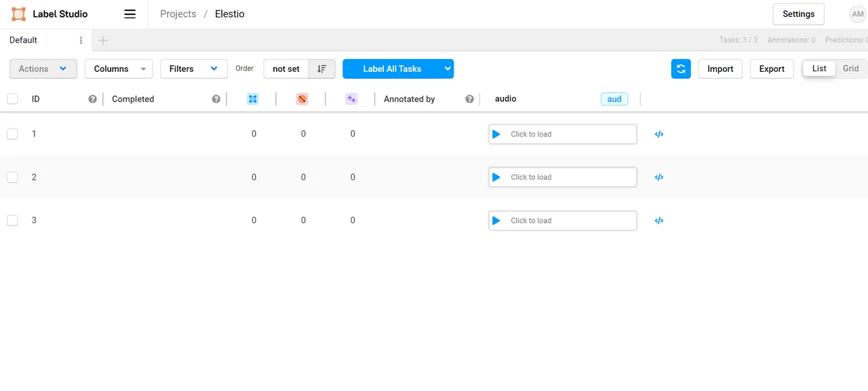Viewport: 868px width, 391px height.
Task: Open the Columns dropdown
Action: coord(119,68)
